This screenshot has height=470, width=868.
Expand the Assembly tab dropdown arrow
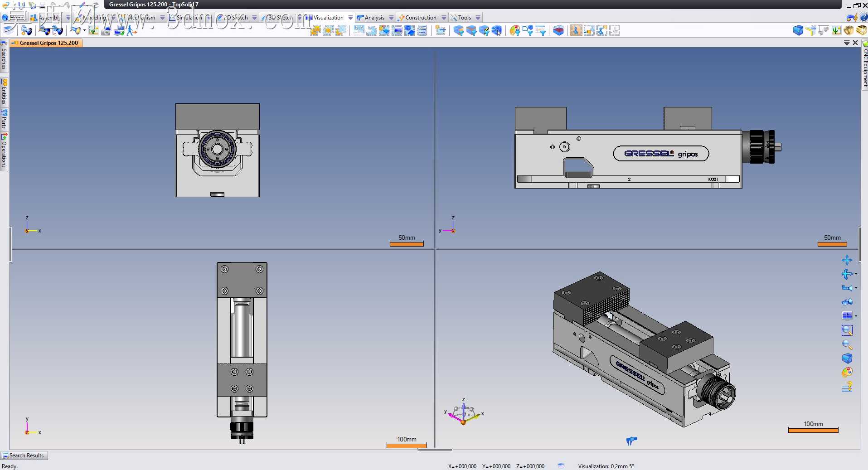coord(68,18)
